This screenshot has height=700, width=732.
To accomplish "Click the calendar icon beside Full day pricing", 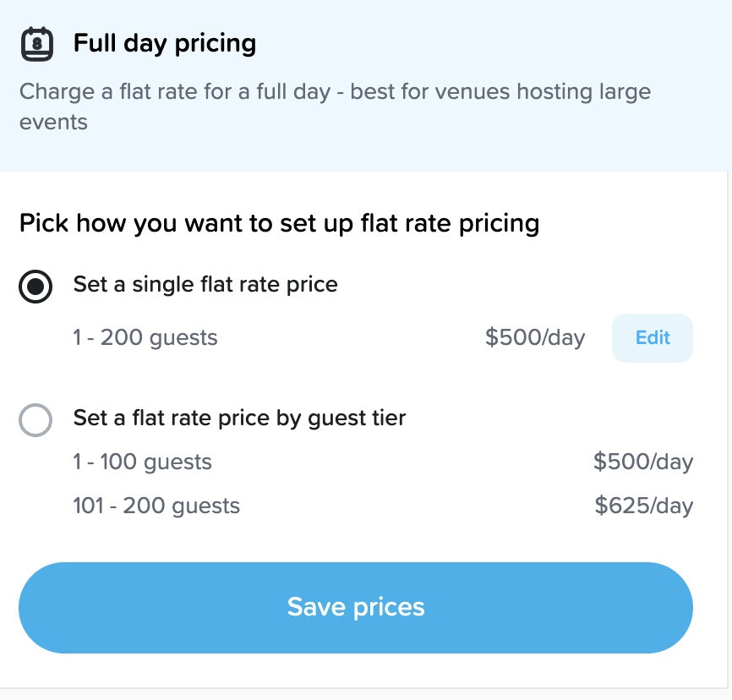I will [36, 43].
